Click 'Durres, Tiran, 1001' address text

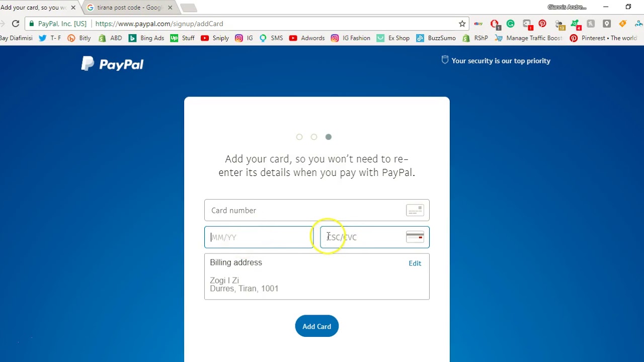244,289
